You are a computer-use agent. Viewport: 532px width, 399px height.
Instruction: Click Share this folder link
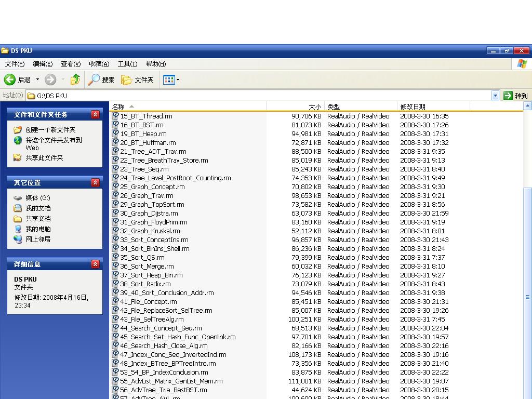[x=44, y=157]
